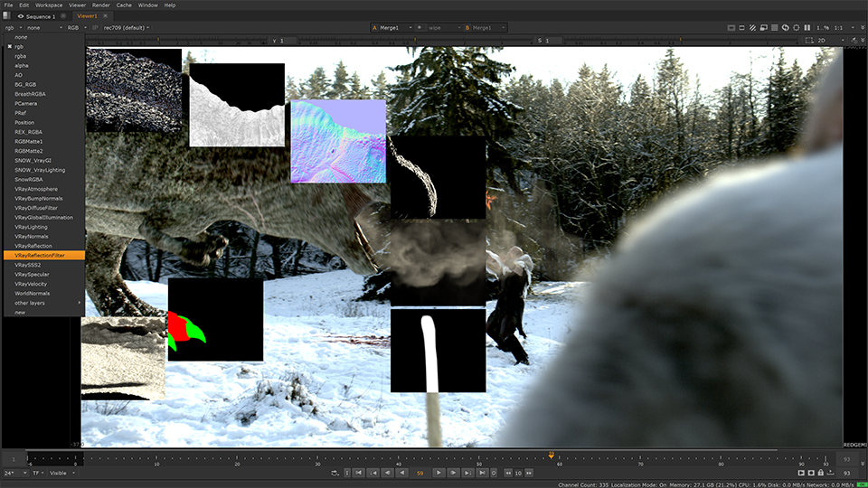868x488 pixels.
Task: Click the refresh viewer icon
Action: (x=784, y=27)
